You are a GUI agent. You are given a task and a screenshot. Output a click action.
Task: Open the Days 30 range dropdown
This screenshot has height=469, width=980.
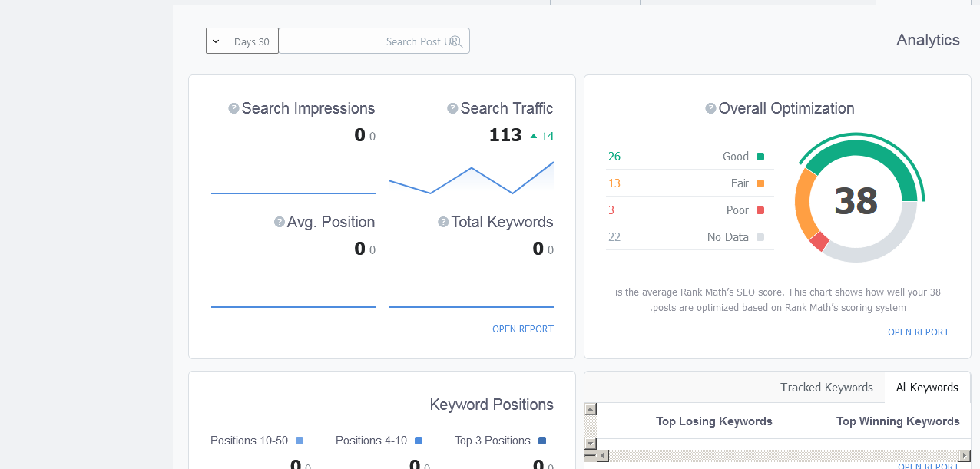point(242,41)
